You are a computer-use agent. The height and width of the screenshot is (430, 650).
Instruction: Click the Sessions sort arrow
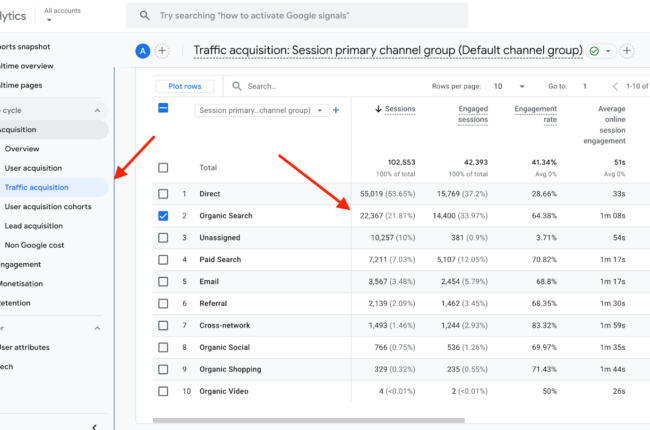click(x=378, y=109)
